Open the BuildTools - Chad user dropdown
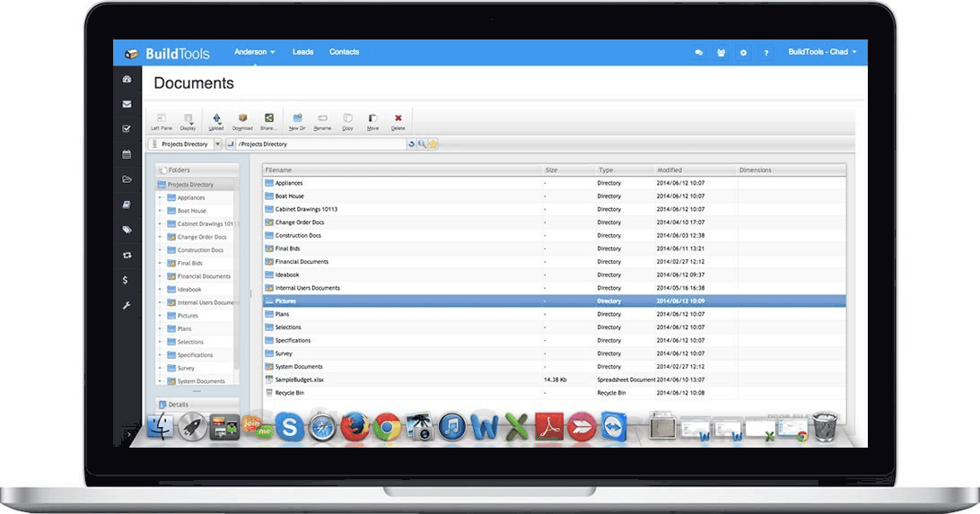980x514 pixels. coord(822,52)
